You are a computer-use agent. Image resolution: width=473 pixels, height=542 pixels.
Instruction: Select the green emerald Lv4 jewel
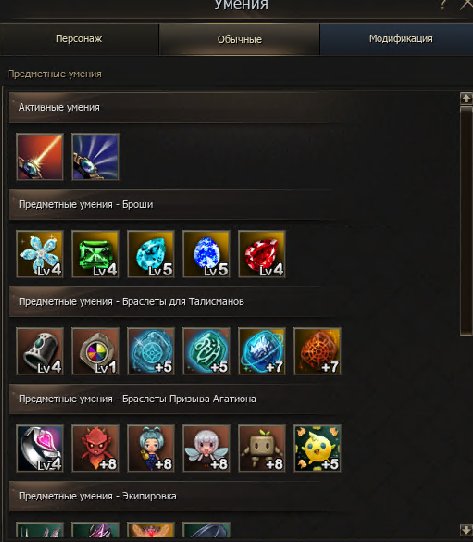pyautogui.click(x=95, y=254)
